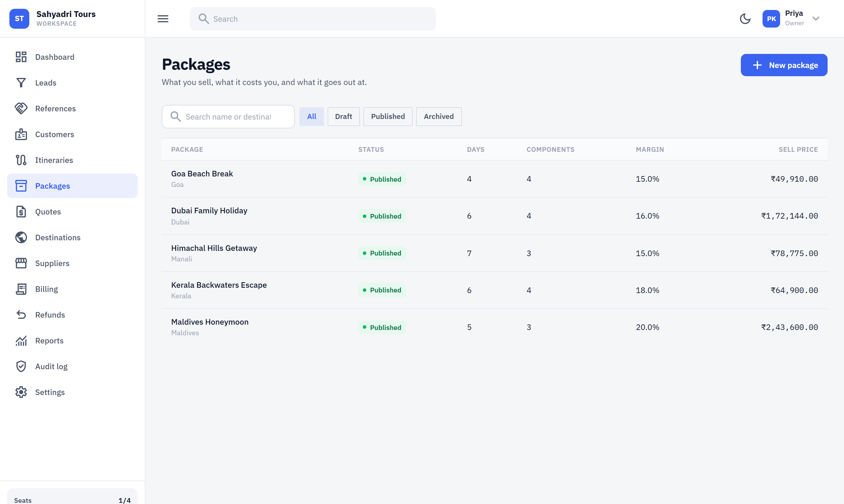Click the References handshake icon

[21, 109]
